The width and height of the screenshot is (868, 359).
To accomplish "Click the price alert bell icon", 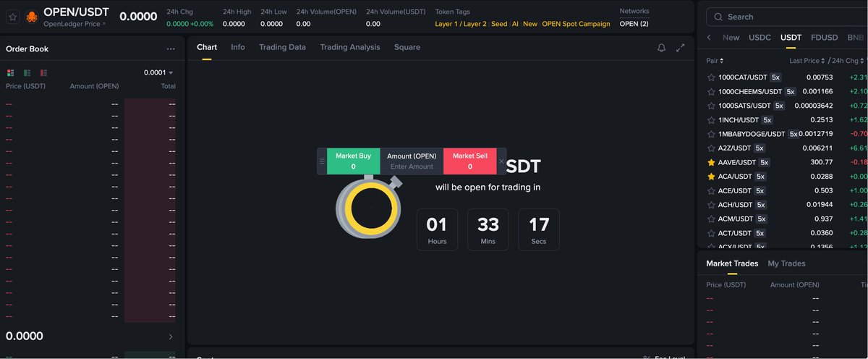I will coord(661,48).
